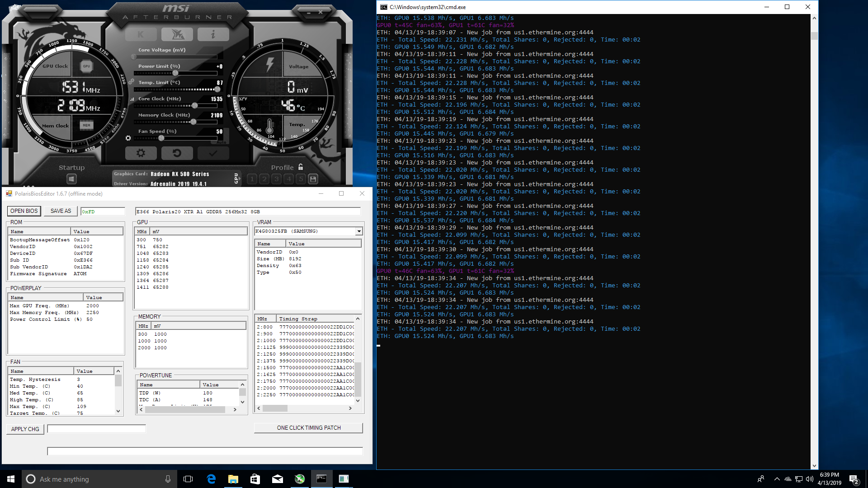Open Afterburner information panel (i button)
The height and width of the screenshot is (488, 868).
(x=213, y=34)
